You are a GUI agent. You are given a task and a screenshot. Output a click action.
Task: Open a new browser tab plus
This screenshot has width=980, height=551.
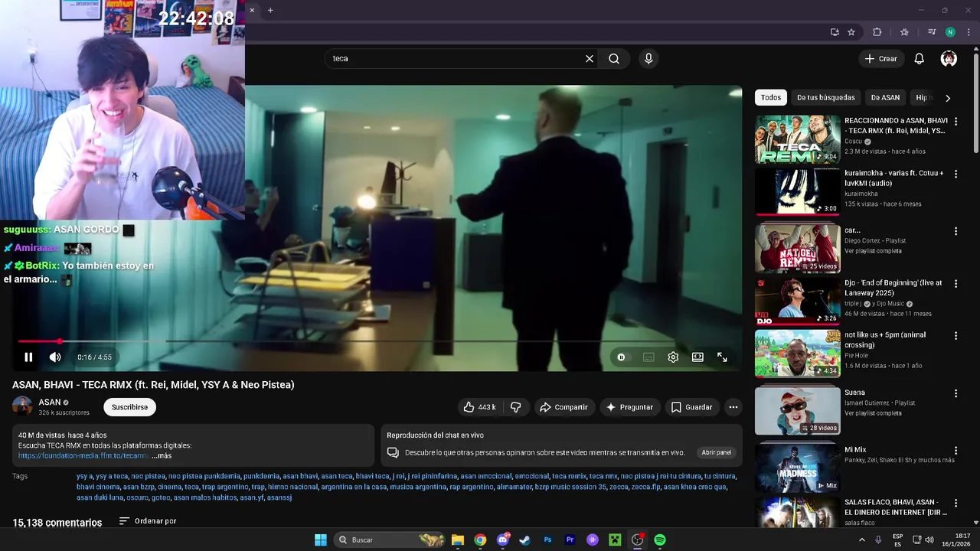point(270,10)
